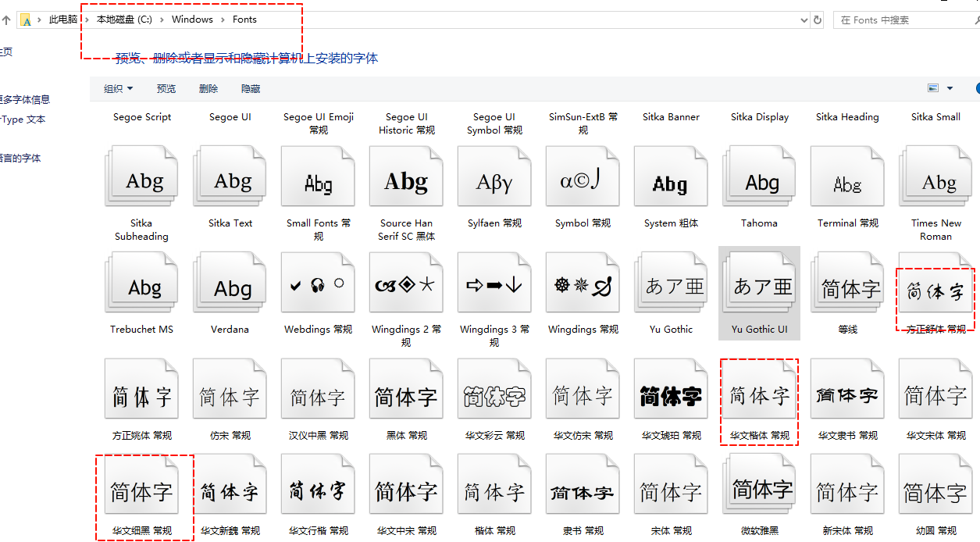Select the 华文新魏 常规 font icon
This screenshot has width=980, height=542.
pos(230,485)
